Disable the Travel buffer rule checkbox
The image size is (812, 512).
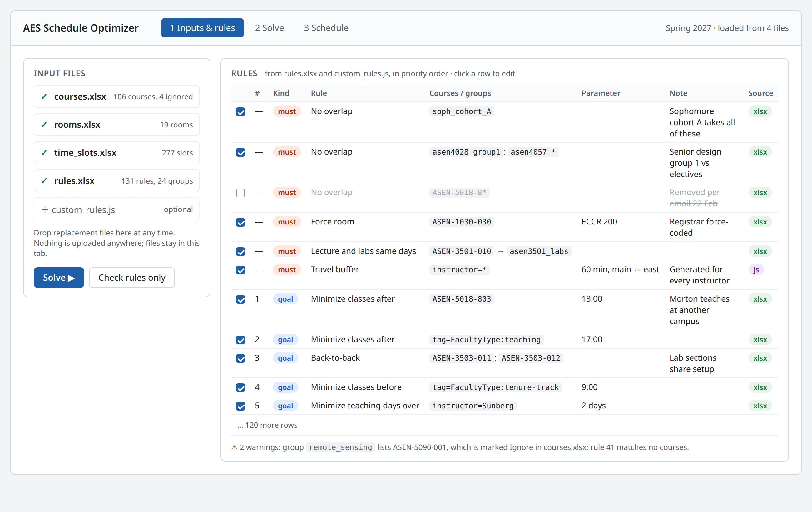click(240, 270)
